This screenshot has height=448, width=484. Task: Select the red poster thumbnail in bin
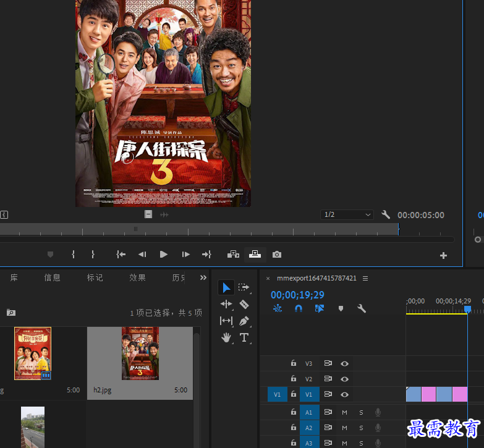[33, 353]
